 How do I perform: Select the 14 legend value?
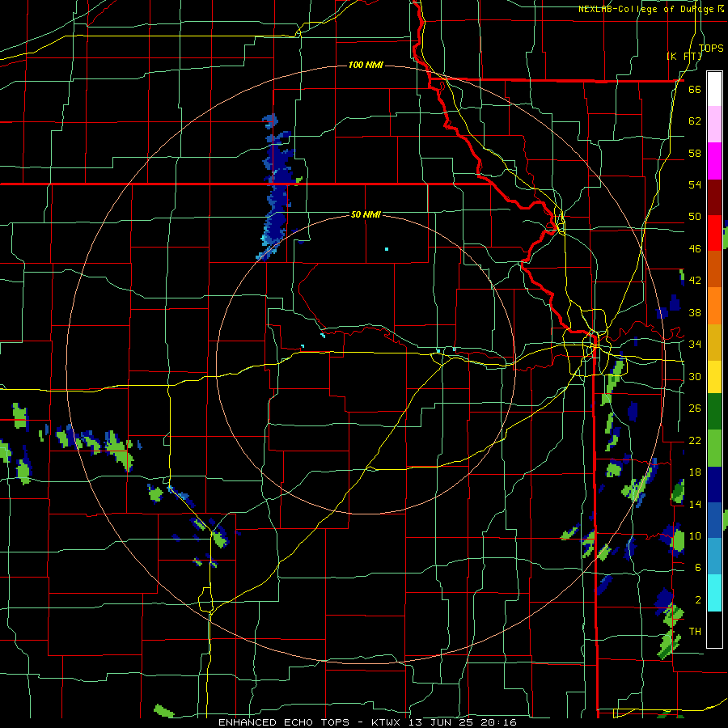[x=695, y=504]
